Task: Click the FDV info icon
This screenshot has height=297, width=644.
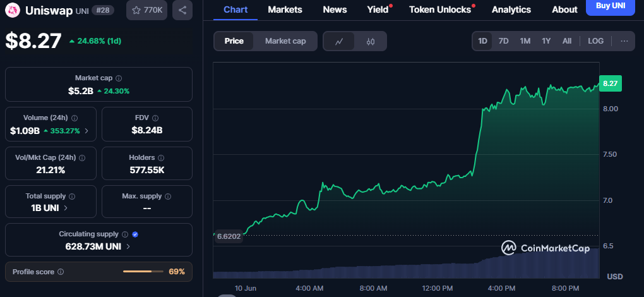Action: [x=155, y=118]
